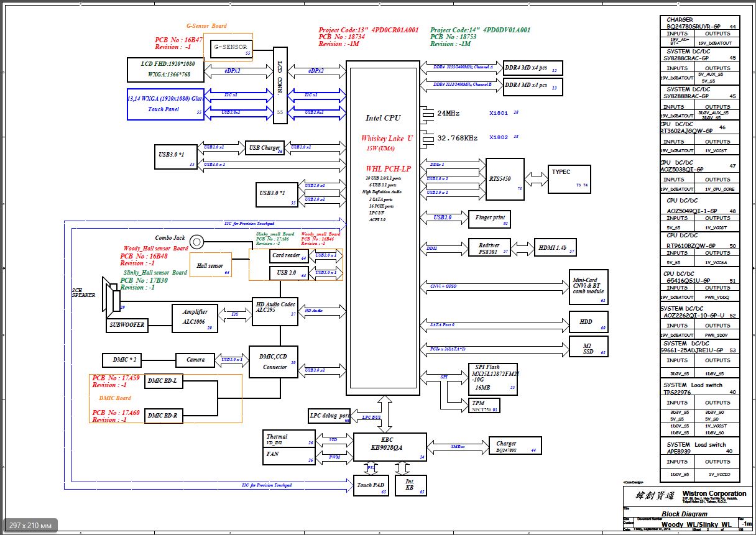Select the Intel CPU Whiskey Lake block
This screenshot has height=535, width=756.
pos(382,230)
